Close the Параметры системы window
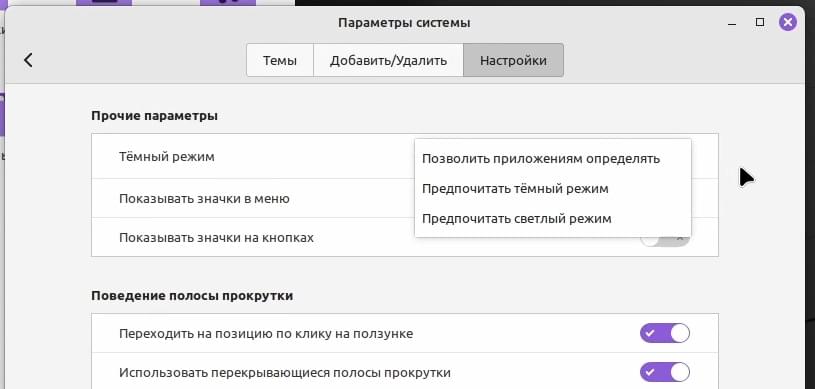Viewport: 815px width, 389px height. pyautogui.click(x=787, y=22)
